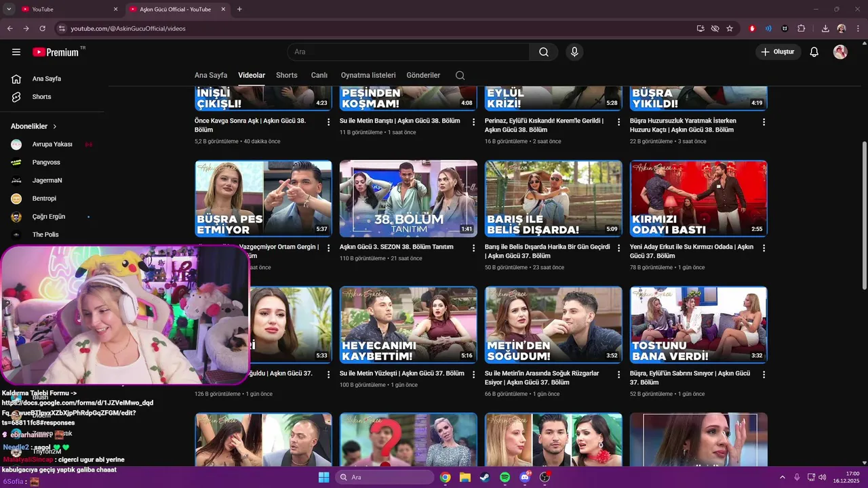The width and height of the screenshot is (868, 488).
Task: Show hidden system tray icons
Action: 783,477
